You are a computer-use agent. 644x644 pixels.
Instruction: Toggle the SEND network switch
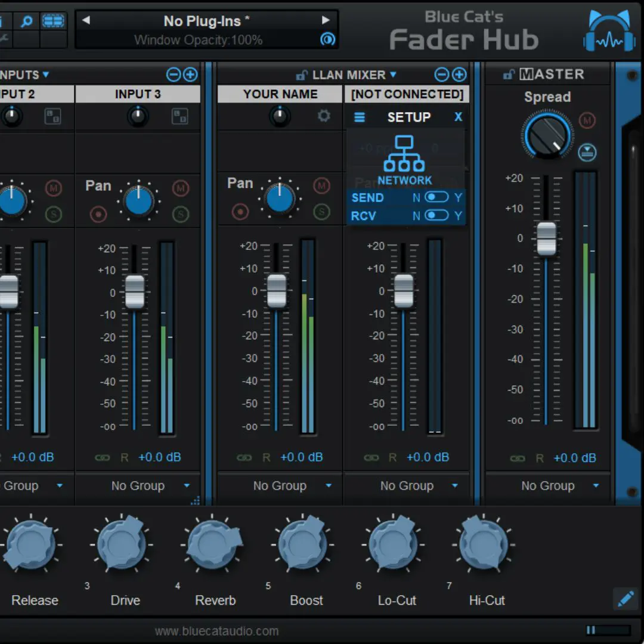[436, 197]
